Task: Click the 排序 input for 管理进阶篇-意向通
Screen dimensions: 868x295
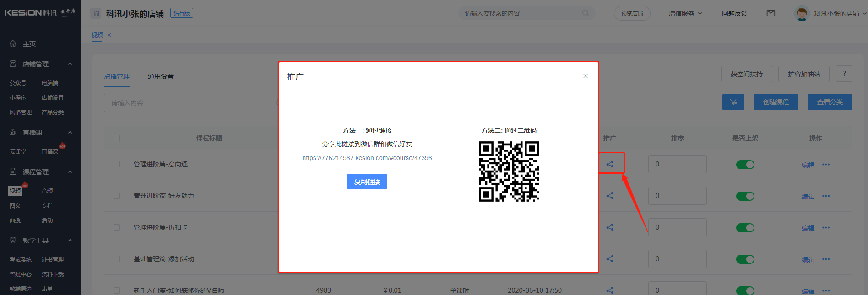Action: (x=678, y=164)
